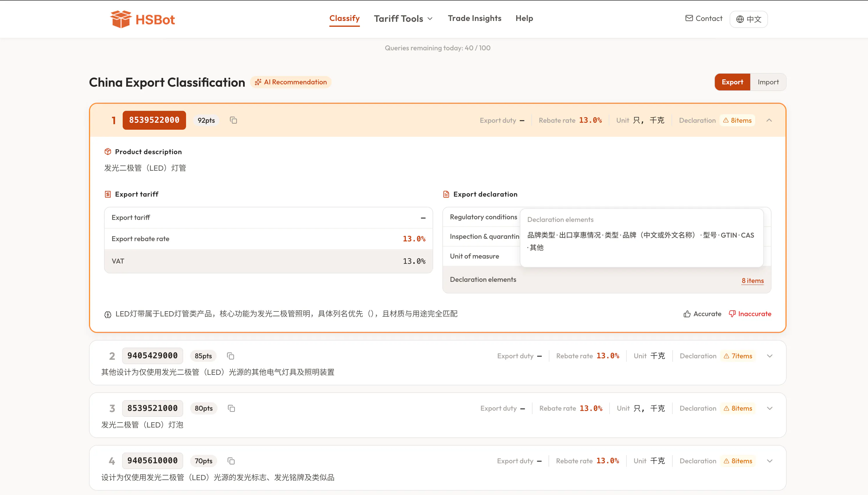
Task: Expand the 9405610000 result card
Action: 770,461
